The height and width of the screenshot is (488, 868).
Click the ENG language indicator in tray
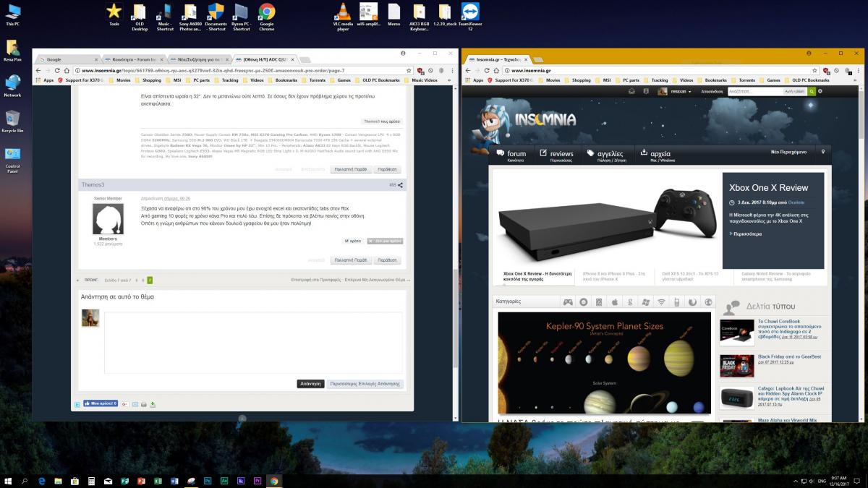pos(822,480)
